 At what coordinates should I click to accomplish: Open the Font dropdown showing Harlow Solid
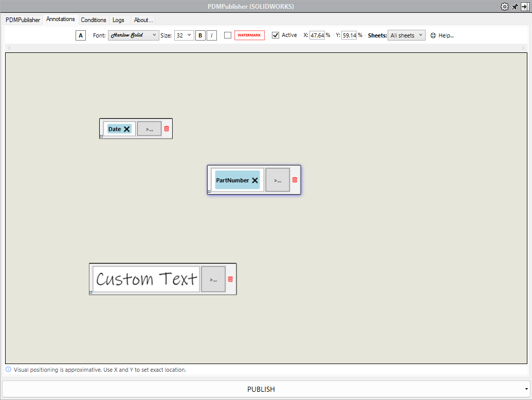click(x=133, y=35)
